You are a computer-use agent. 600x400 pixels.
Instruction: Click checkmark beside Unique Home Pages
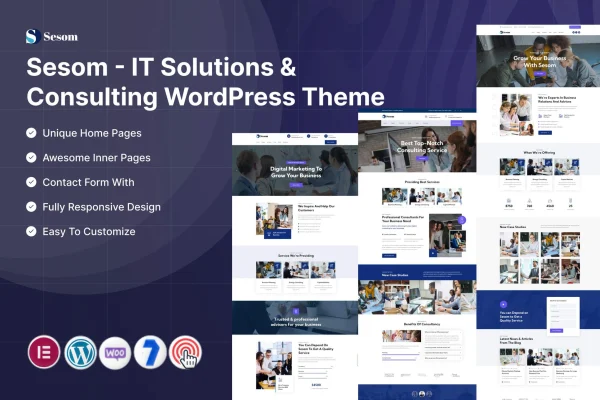click(x=31, y=133)
